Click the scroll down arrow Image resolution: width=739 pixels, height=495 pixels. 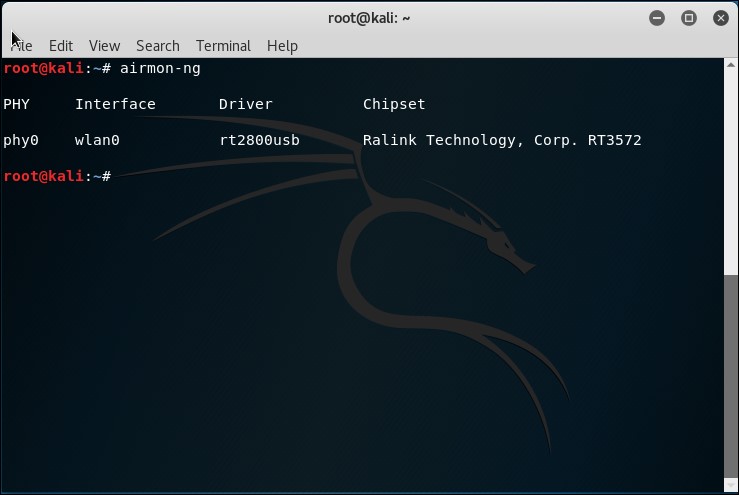coord(731,485)
